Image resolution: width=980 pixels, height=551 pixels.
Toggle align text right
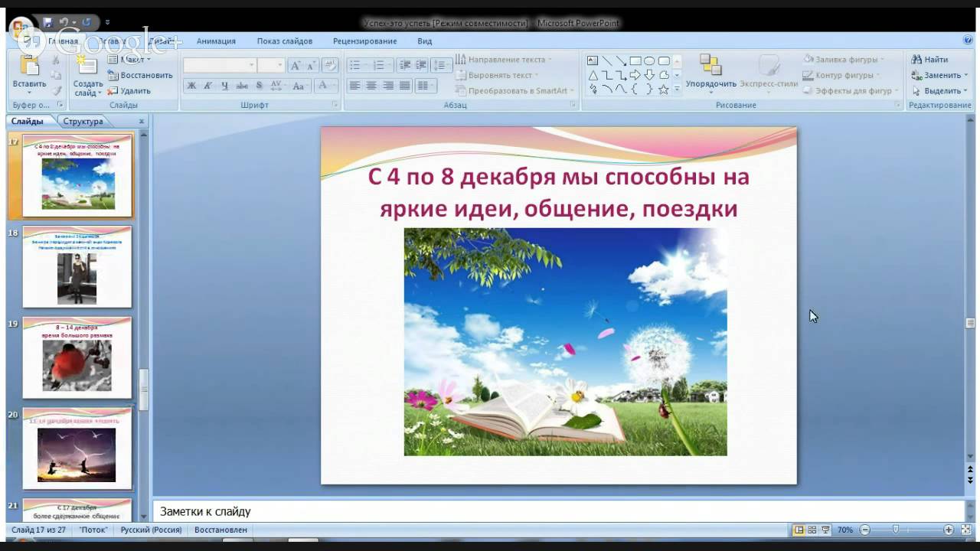[x=388, y=85]
